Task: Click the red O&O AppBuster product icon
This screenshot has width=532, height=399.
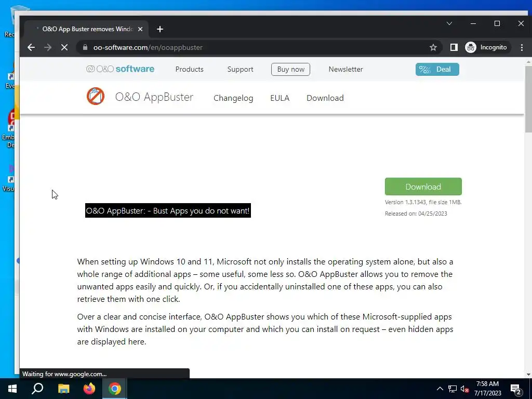Action: [96, 96]
